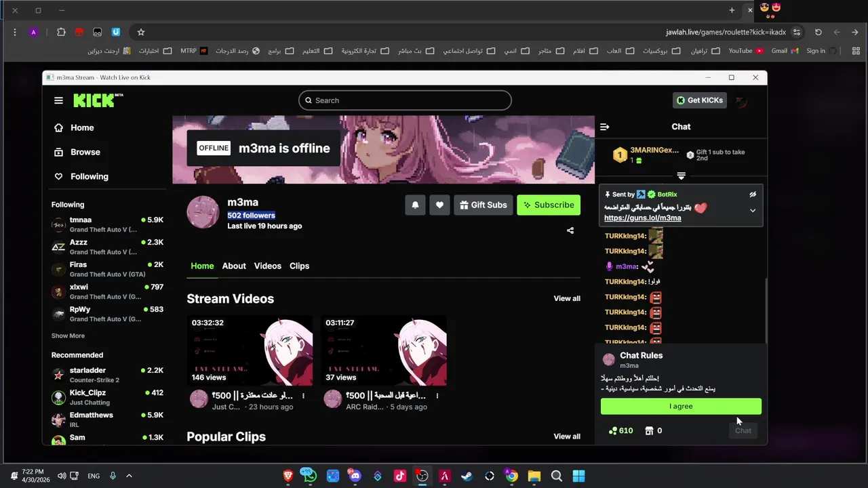The height and width of the screenshot is (488, 868).
Task: Open options menu for Just C... video
Action: (x=303, y=396)
